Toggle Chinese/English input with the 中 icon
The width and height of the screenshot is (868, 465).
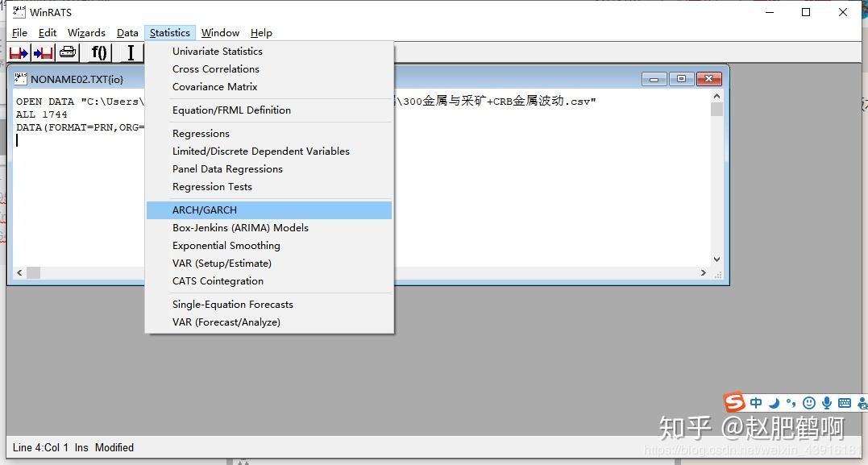[755, 402]
